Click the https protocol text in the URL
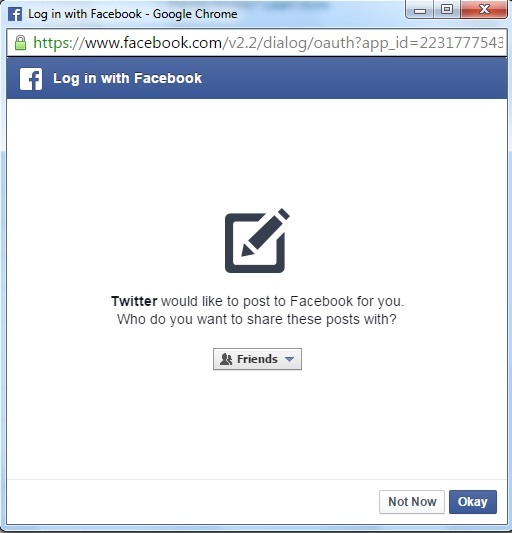Image resolution: width=512 pixels, height=533 pixels. tap(55, 43)
